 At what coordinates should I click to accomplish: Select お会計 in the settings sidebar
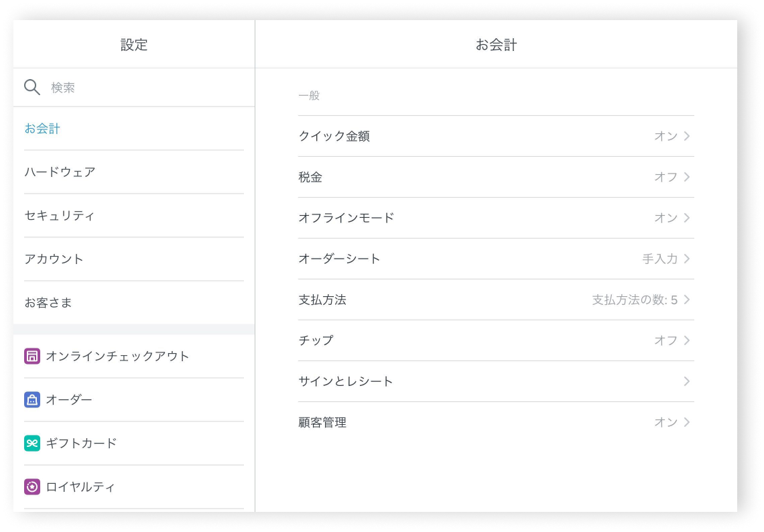tap(134, 129)
